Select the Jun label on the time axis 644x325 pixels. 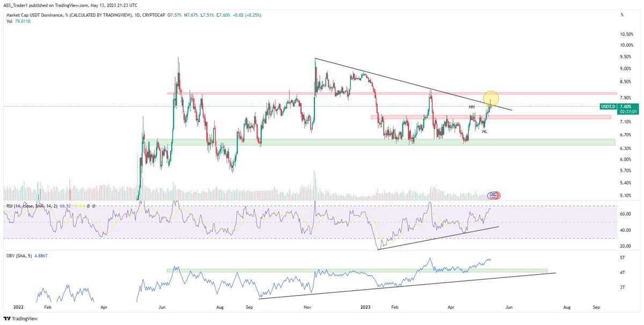[x=161, y=307]
